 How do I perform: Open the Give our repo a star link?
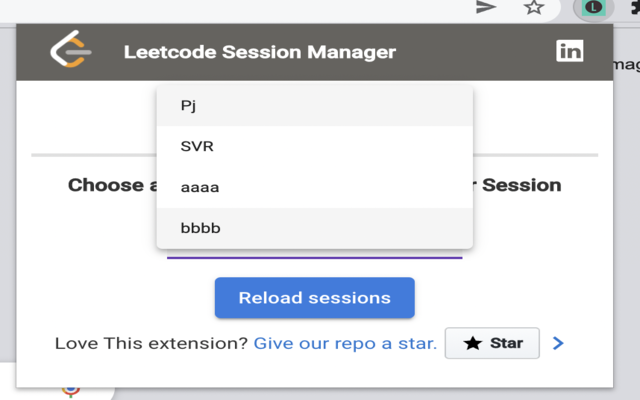(x=345, y=343)
